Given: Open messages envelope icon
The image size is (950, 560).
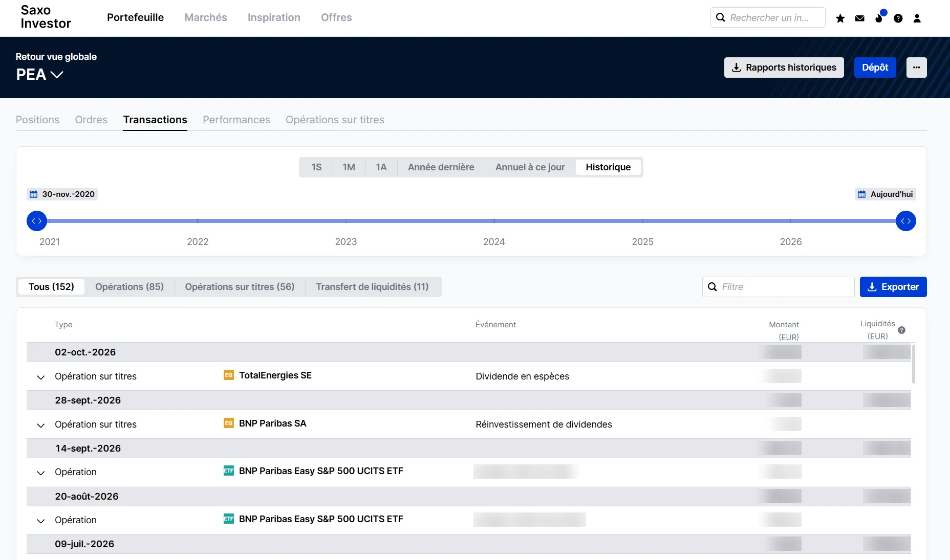Looking at the screenshot, I should tap(860, 18).
